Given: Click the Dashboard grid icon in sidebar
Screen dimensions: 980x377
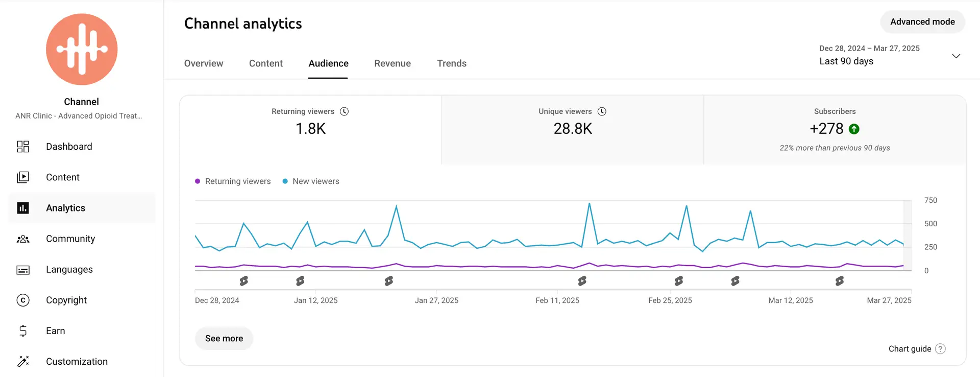Looking at the screenshot, I should point(23,147).
